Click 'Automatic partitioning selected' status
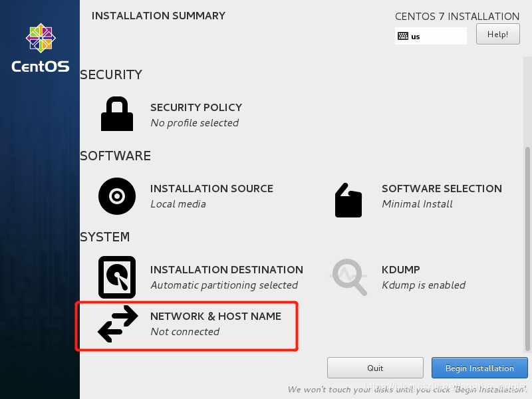This screenshot has height=399, width=532. (x=224, y=285)
